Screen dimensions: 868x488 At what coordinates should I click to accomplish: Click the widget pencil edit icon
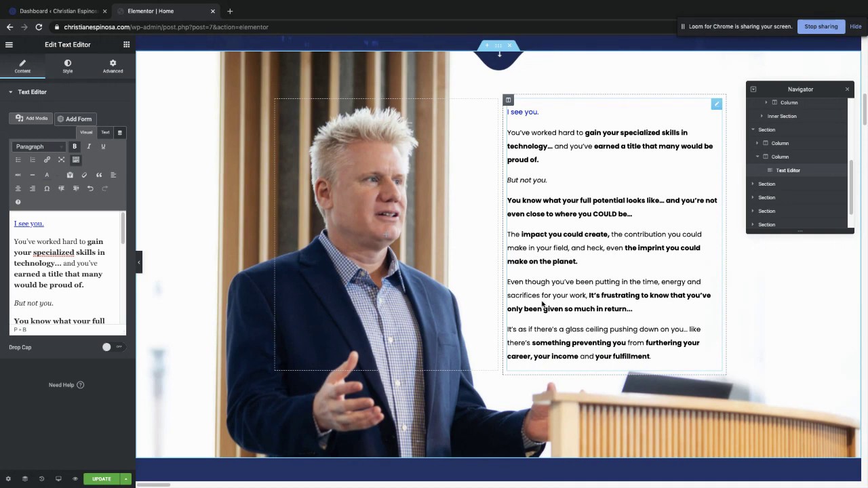click(x=716, y=104)
